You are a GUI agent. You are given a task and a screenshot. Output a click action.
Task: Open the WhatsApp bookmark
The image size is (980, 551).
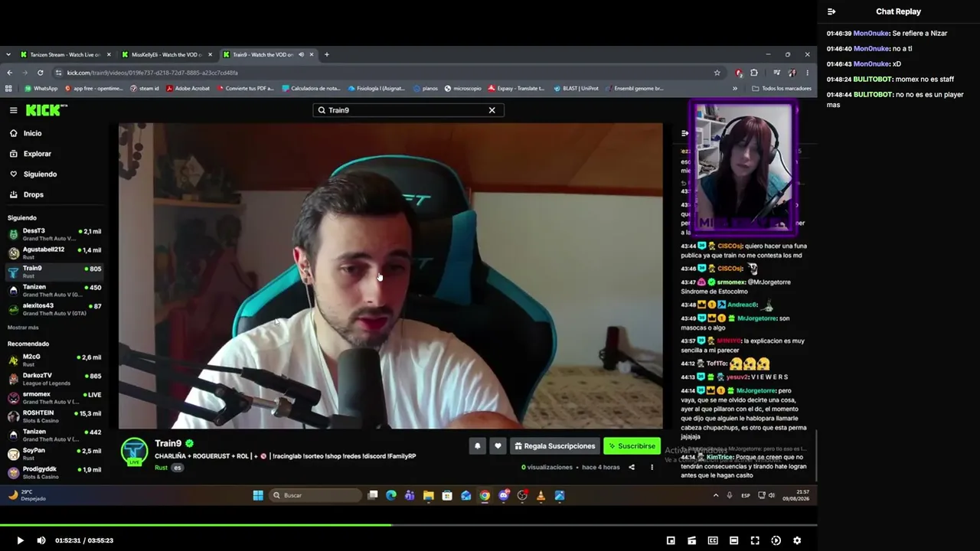[x=41, y=88]
